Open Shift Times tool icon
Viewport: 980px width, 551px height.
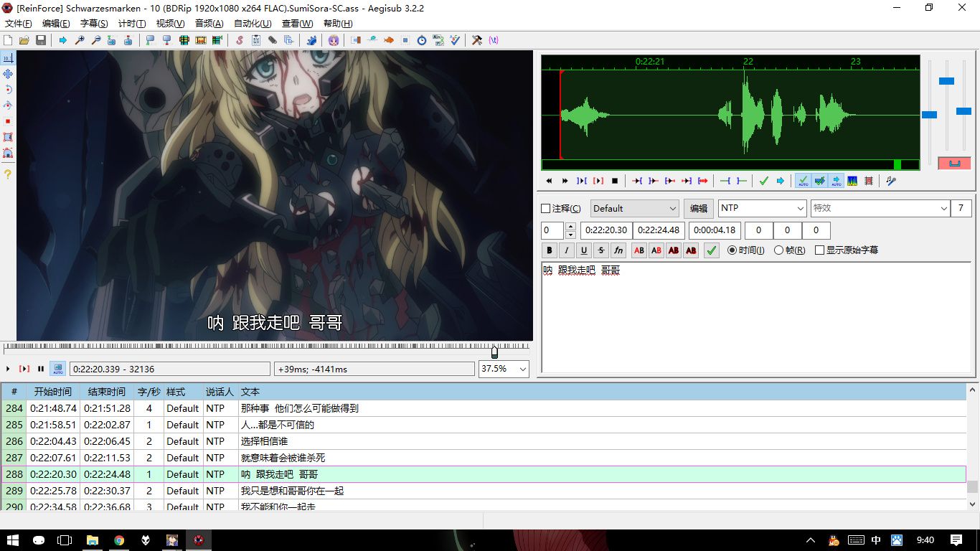coord(356,40)
